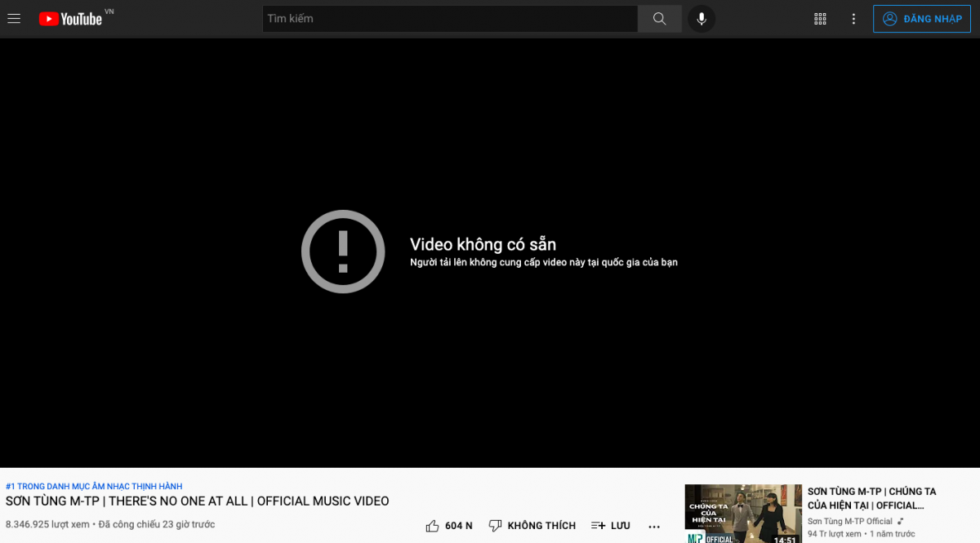The height and width of the screenshot is (543, 980).
Task: Click the Video không có sẵn message
Action: (483, 244)
